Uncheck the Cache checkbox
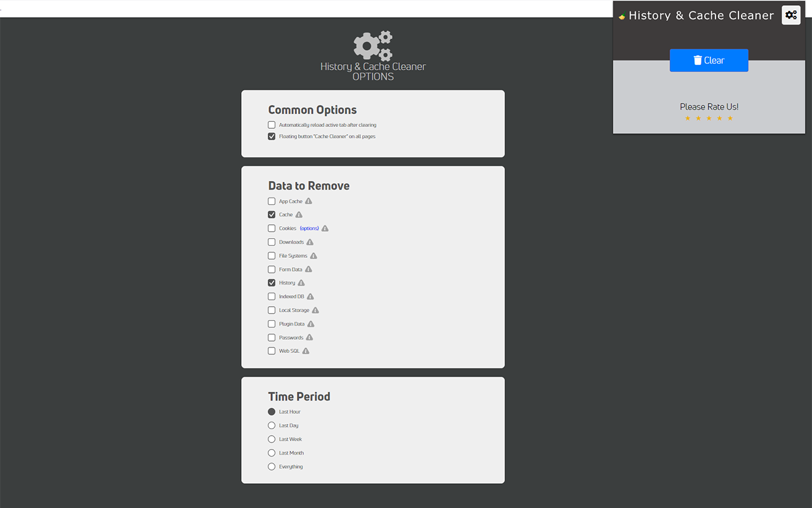The image size is (812, 508). [x=272, y=215]
